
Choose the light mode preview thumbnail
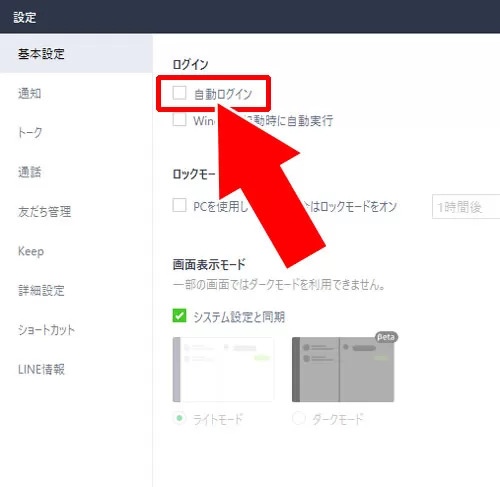223,369
